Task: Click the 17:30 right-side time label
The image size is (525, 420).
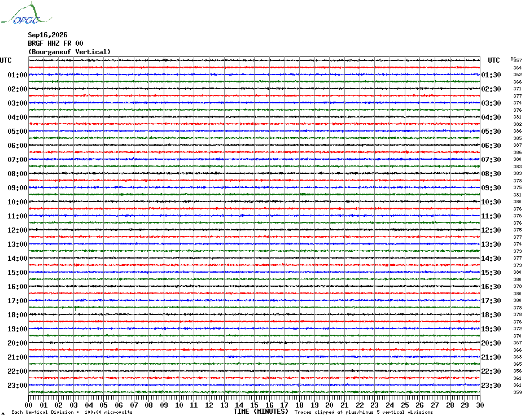Action: (x=491, y=300)
